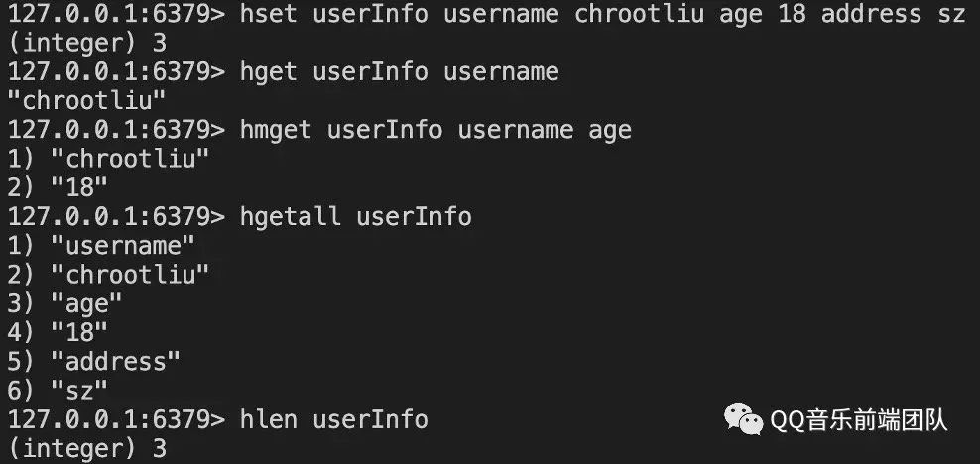Click the 'sz' argument in hset command
980x464 pixels.
click(950, 14)
